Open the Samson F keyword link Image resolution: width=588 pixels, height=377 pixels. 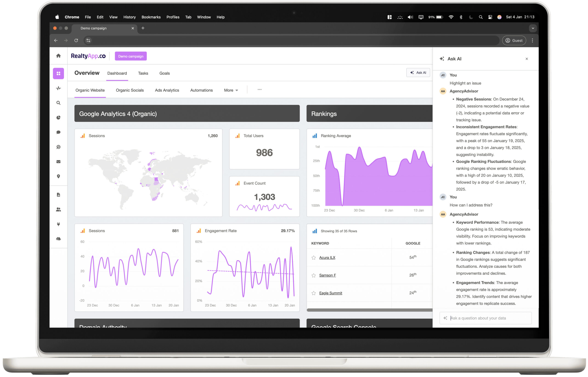[327, 275]
